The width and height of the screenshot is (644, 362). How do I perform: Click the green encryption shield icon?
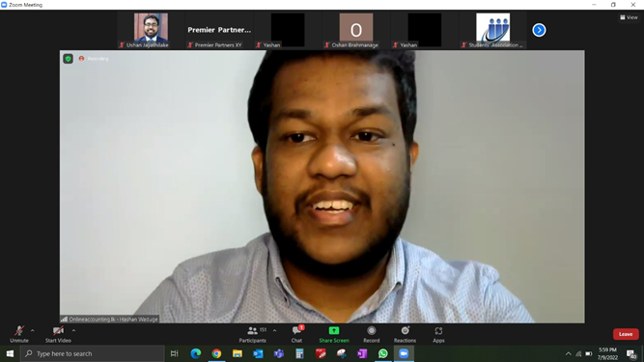pos(69,59)
